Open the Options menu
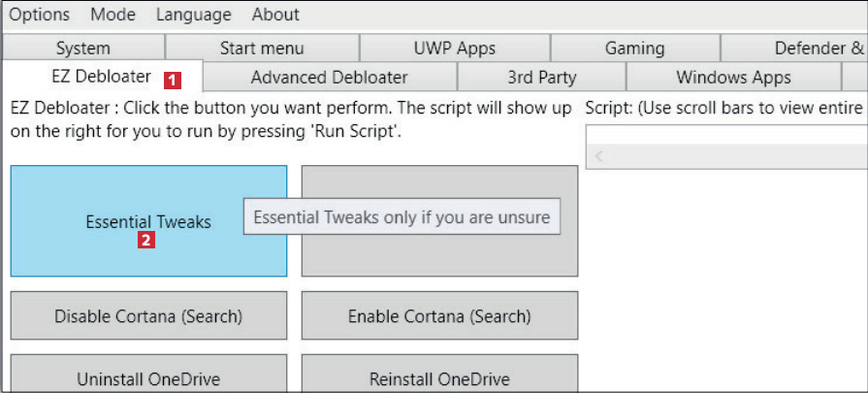 (40, 15)
